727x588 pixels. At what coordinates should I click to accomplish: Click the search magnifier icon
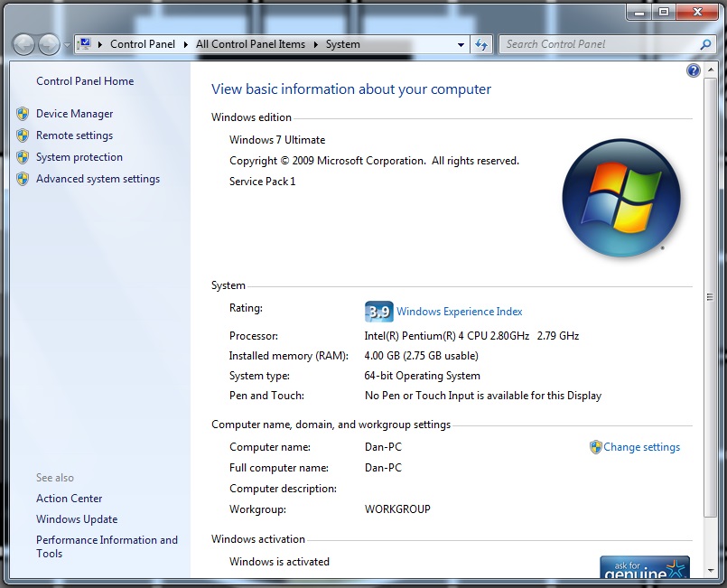pos(705,44)
